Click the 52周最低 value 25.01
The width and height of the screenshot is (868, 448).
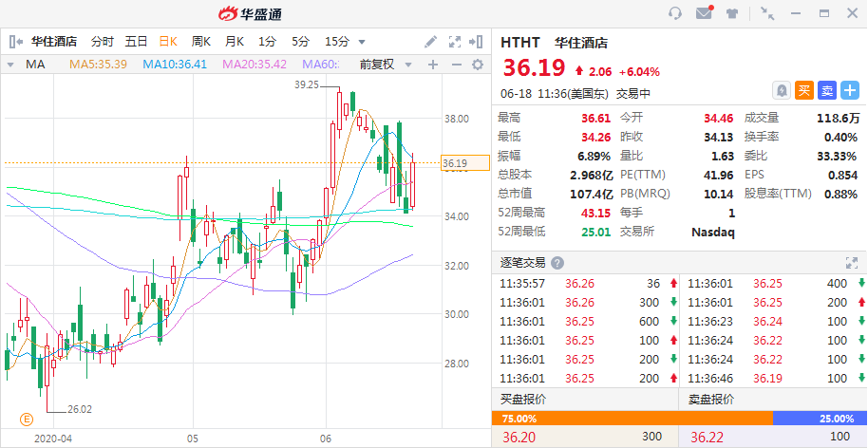tap(595, 232)
